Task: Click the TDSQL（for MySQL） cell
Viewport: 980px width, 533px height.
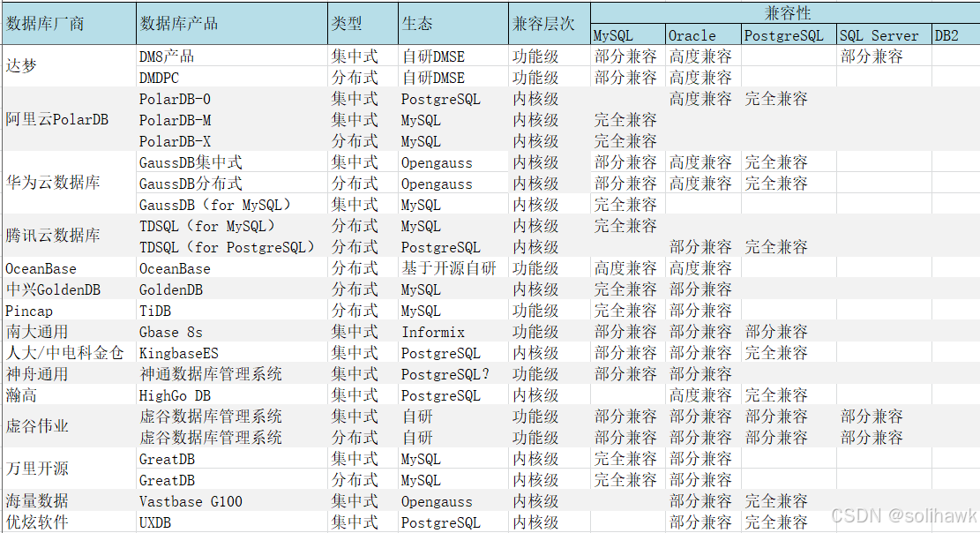Action: tap(231, 226)
